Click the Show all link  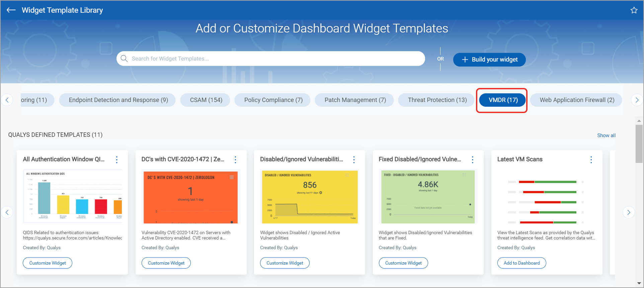[606, 135]
